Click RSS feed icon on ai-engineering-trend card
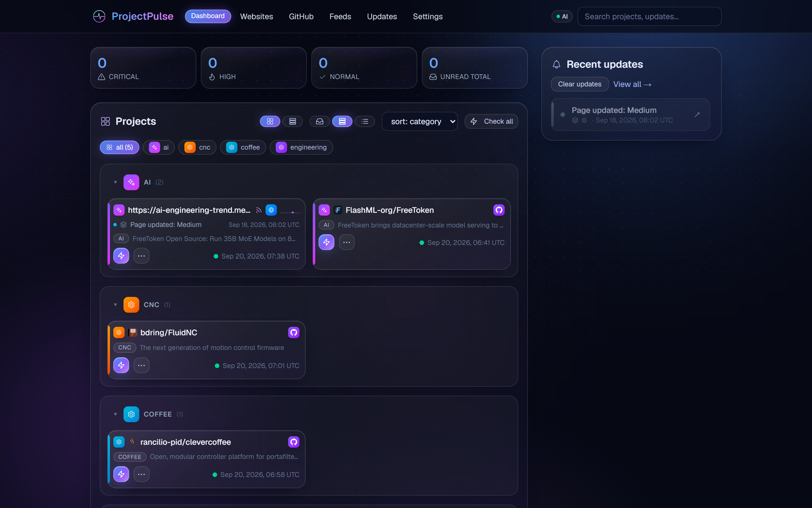This screenshot has width=812, height=508. pyautogui.click(x=258, y=210)
